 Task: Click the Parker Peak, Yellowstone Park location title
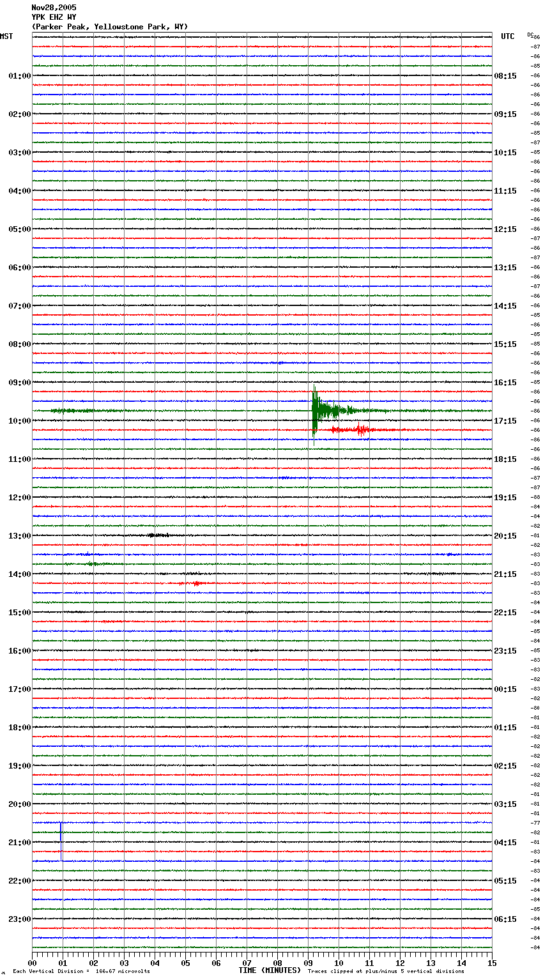tap(110, 27)
